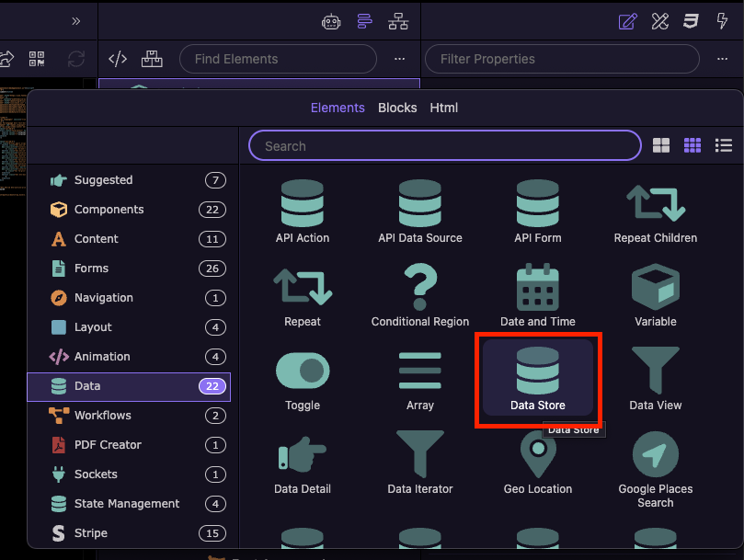Select the Repeat Children element
The image size is (744, 560).
click(656, 211)
